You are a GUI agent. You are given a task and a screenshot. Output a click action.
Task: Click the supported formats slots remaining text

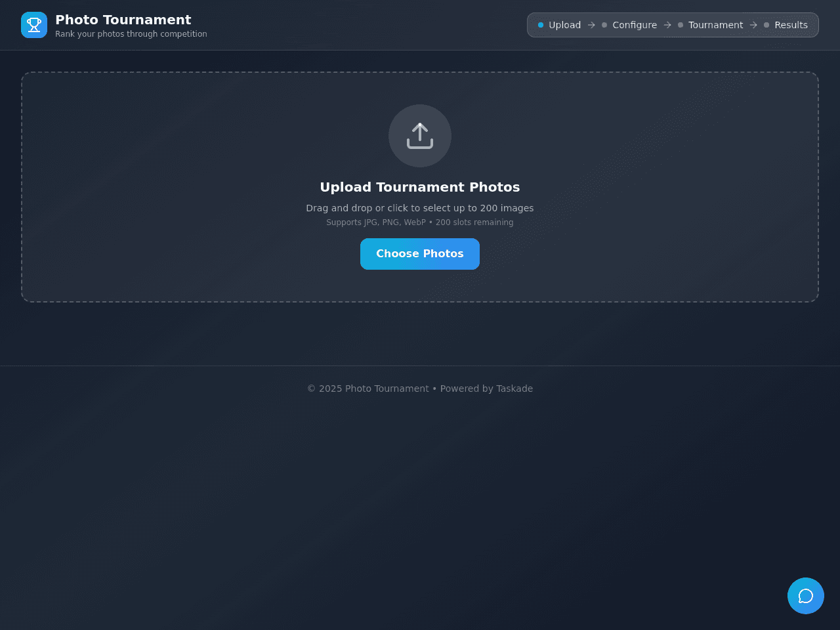[x=420, y=222]
